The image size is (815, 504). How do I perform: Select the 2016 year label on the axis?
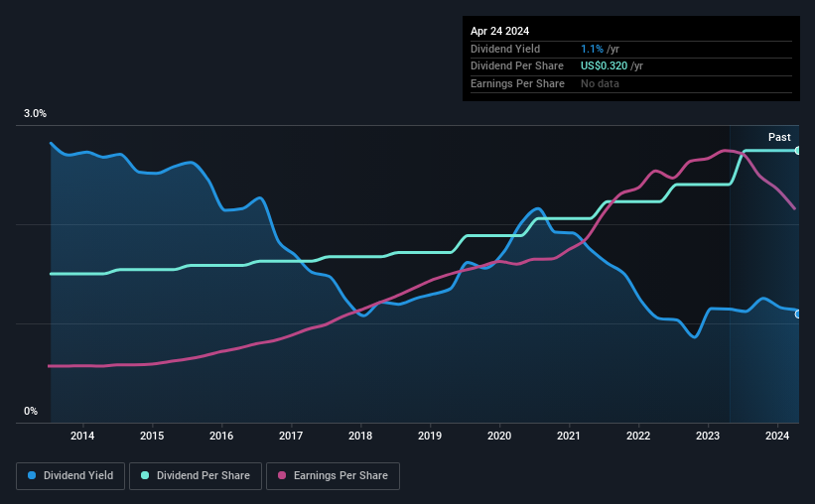(221, 436)
